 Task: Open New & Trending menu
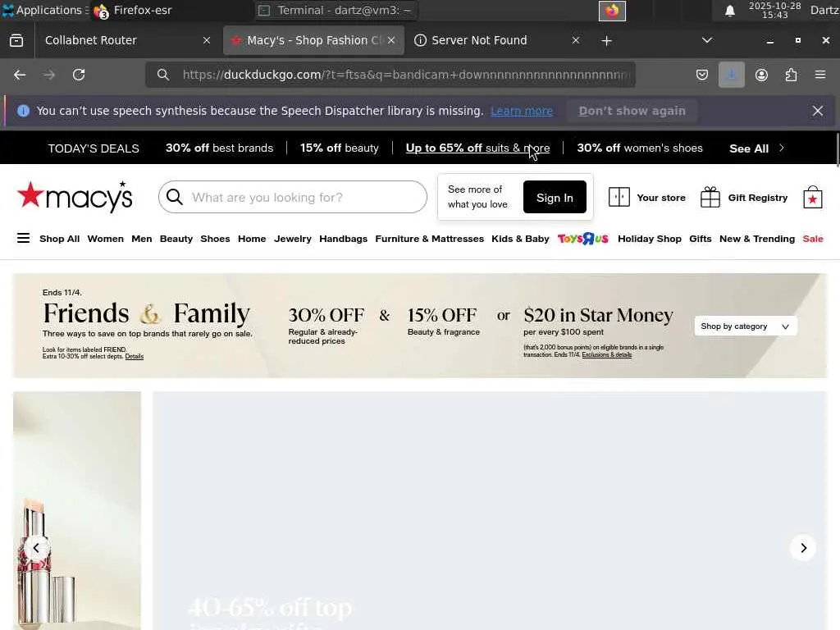757,239
